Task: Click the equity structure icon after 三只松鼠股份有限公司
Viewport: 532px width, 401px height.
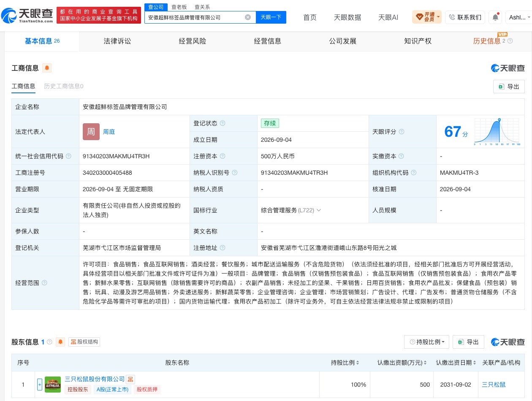Action: 130,379
